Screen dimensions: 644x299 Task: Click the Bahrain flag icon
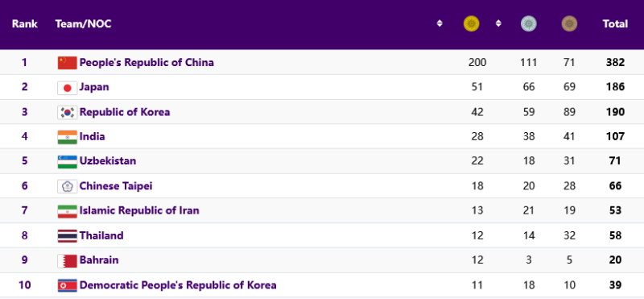coord(67,260)
